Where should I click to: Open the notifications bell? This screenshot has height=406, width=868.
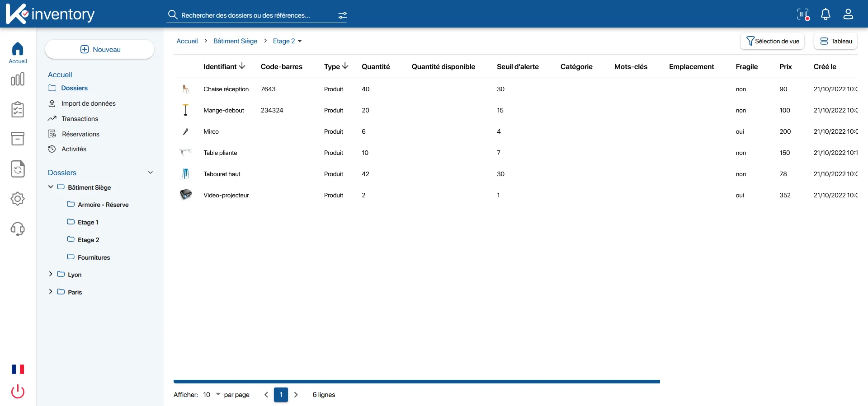pos(826,14)
